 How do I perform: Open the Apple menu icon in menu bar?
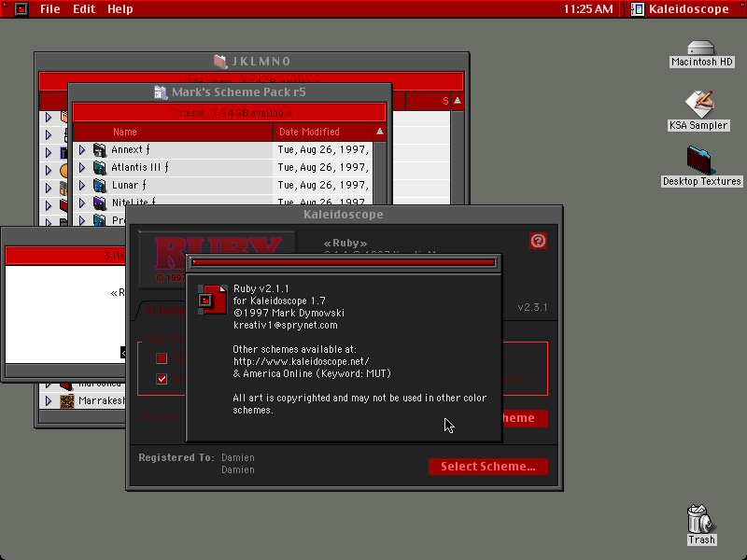(21, 9)
